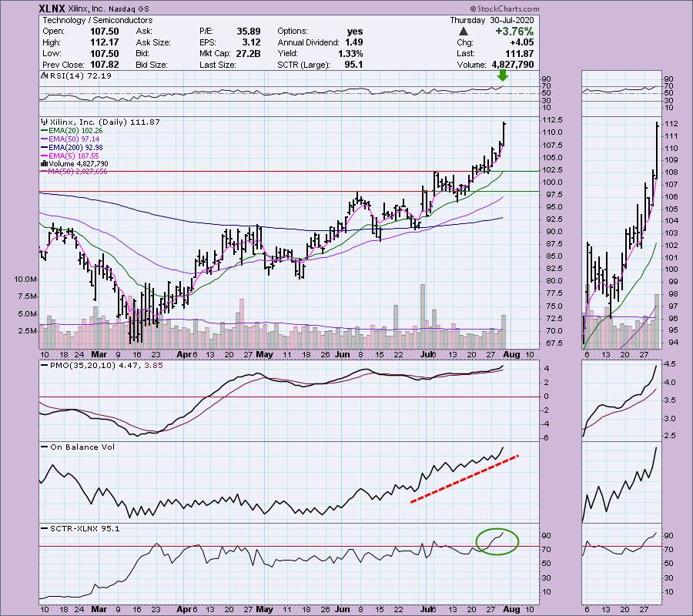Click the Options value yes
Image resolution: width=693 pixels, height=616 pixels.
[355, 32]
